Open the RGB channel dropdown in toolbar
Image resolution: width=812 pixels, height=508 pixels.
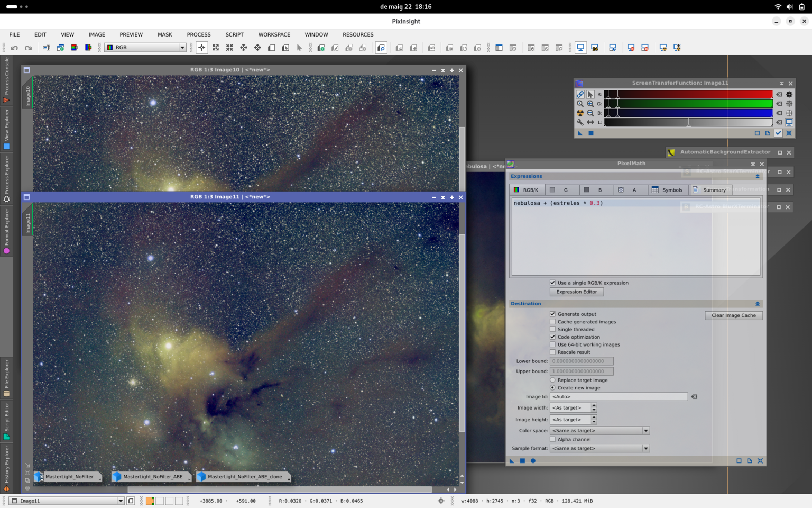145,48
